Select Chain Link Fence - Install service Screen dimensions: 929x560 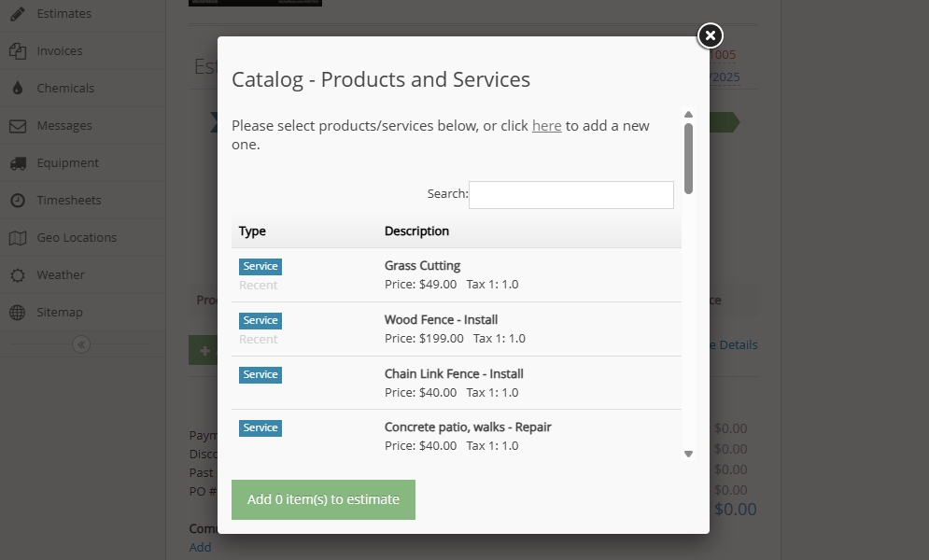click(x=457, y=383)
